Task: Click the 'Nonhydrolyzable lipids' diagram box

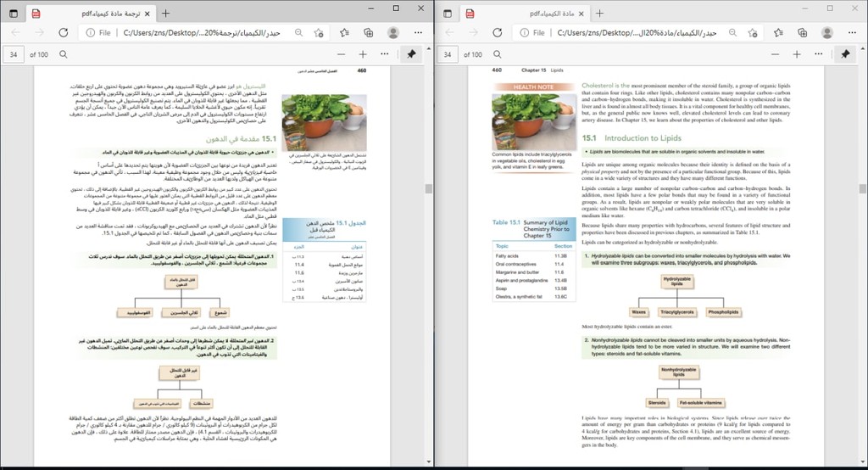Action: point(678,372)
